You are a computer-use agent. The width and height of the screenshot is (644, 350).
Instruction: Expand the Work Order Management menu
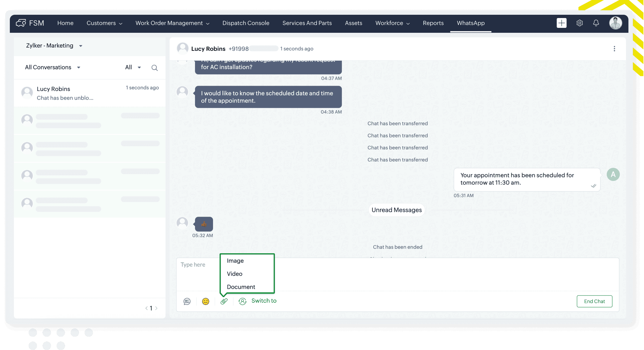pos(172,23)
